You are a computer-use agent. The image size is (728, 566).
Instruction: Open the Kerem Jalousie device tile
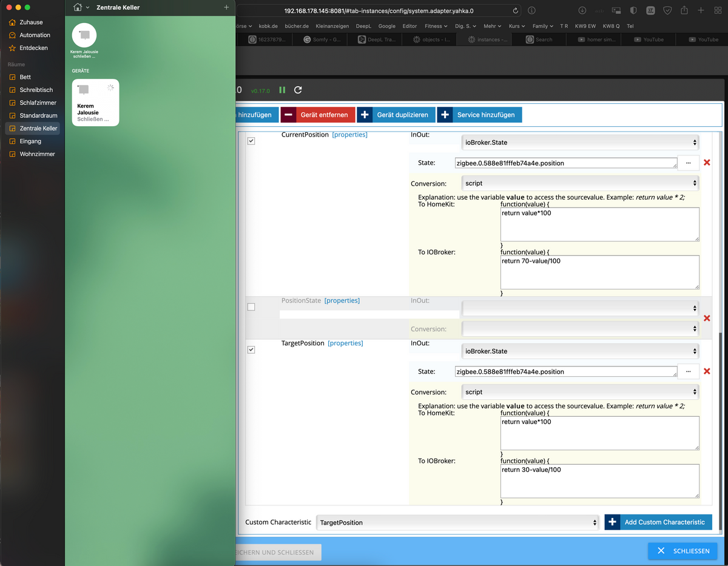pos(95,103)
